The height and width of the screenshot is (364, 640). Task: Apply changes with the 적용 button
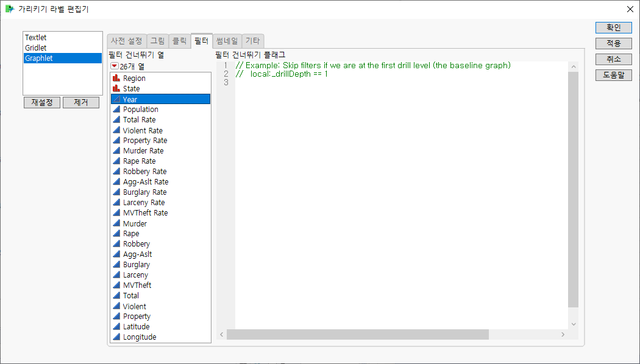pyautogui.click(x=613, y=43)
